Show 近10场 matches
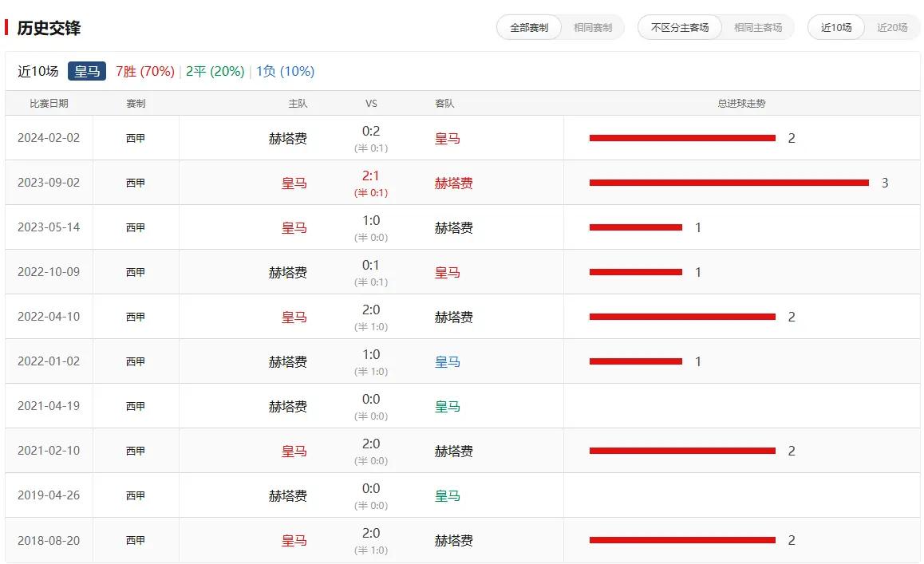 (835, 28)
